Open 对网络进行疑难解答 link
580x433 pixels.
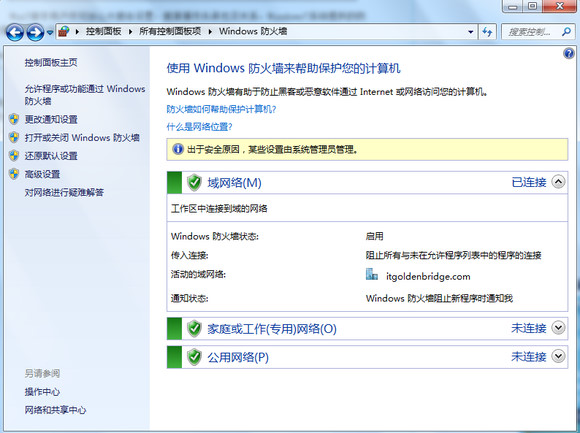tap(64, 192)
